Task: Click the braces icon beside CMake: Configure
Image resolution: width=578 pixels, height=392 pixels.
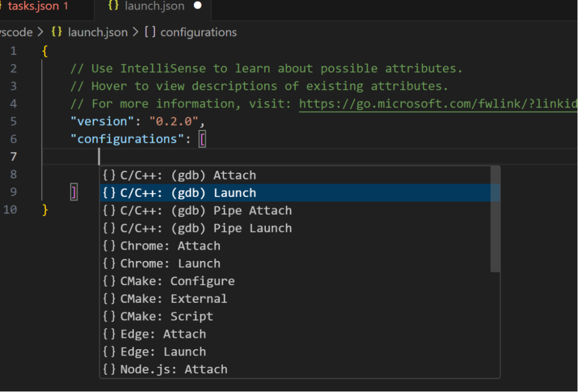Action: [109, 281]
